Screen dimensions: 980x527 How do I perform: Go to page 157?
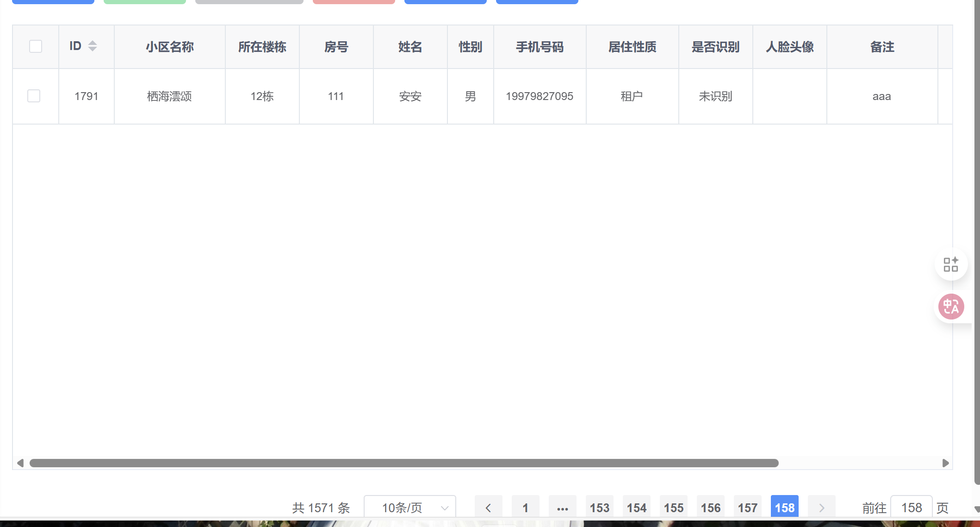click(x=747, y=508)
